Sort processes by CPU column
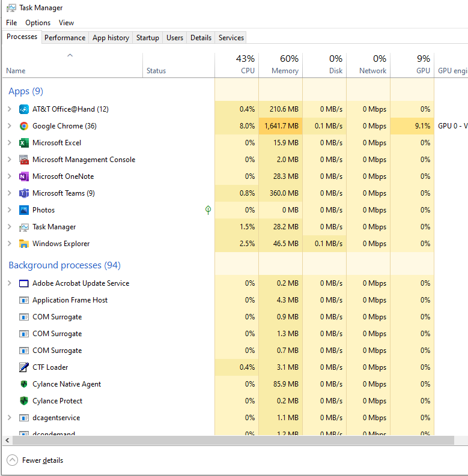This screenshot has width=468, height=476. pyautogui.click(x=237, y=65)
